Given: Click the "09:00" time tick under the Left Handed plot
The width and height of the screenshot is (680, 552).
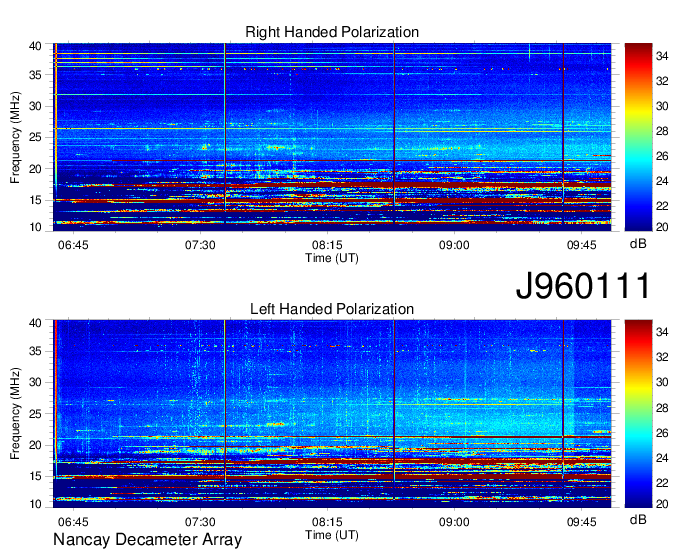Looking at the screenshot, I should pos(454,522).
